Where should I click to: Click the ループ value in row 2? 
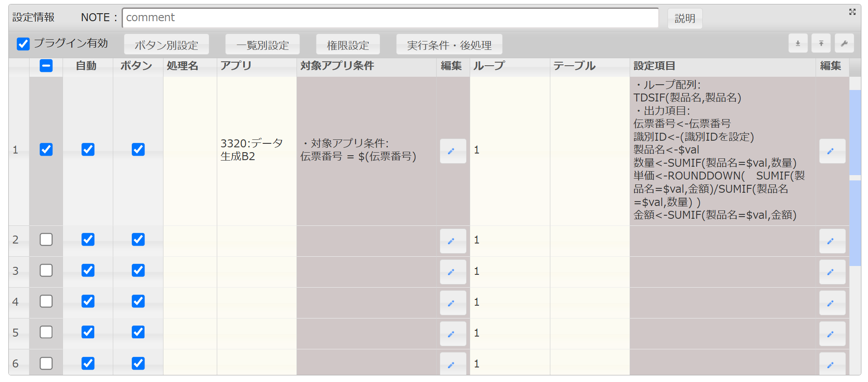click(477, 240)
